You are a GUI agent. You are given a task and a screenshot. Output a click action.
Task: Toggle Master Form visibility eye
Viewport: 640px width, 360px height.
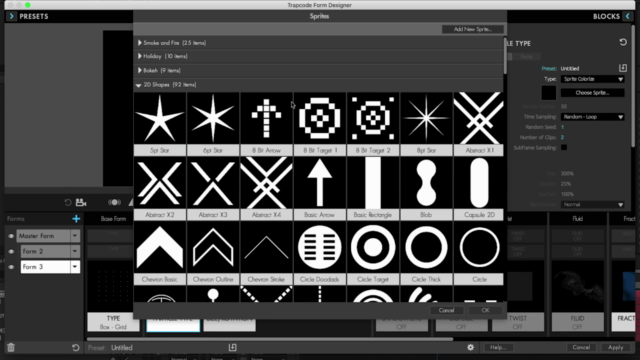[x=11, y=236]
